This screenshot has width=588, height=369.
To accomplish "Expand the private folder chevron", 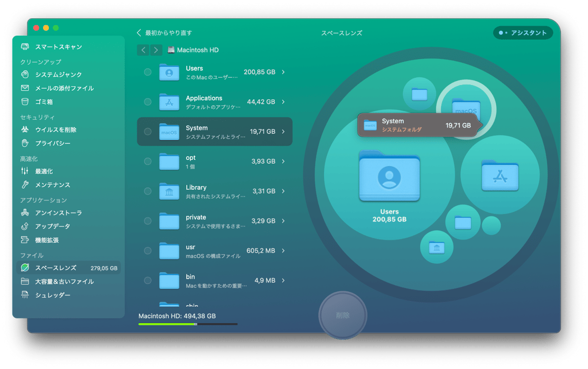I will [283, 221].
